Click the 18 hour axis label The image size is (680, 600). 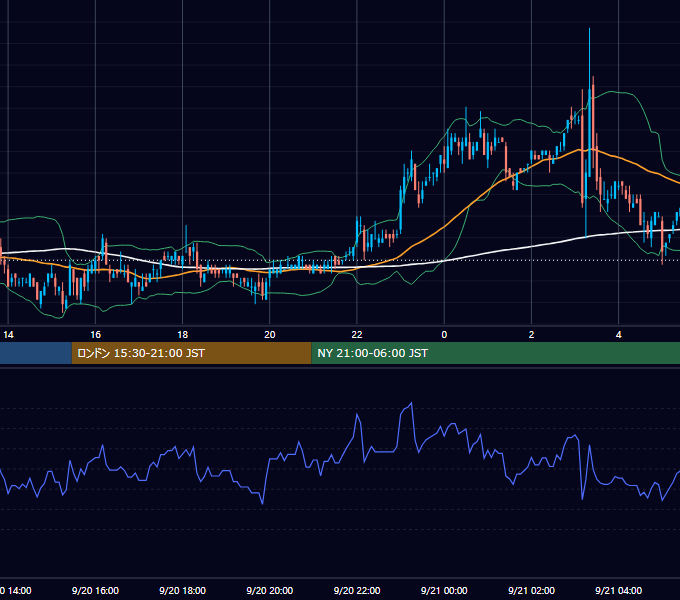tap(183, 335)
